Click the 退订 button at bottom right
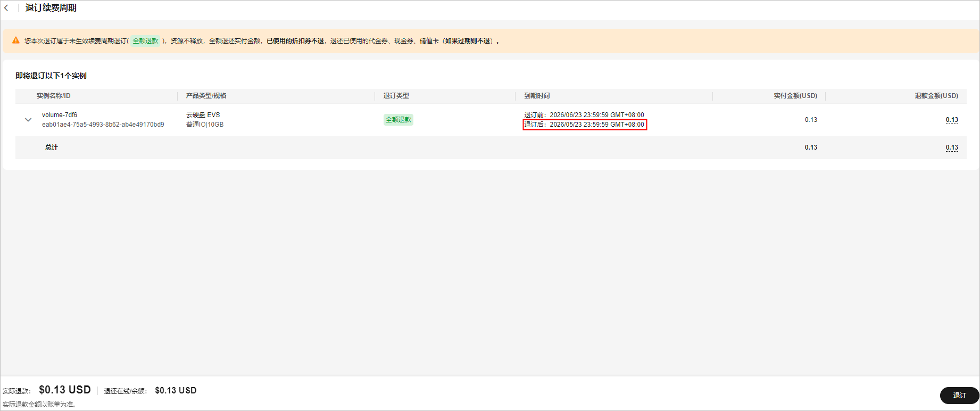The width and height of the screenshot is (980, 411). tap(959, 396)
